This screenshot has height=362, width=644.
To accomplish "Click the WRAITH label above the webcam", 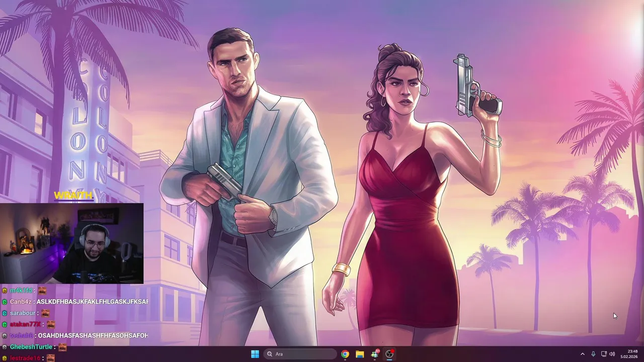I will (x=73, y=195).
